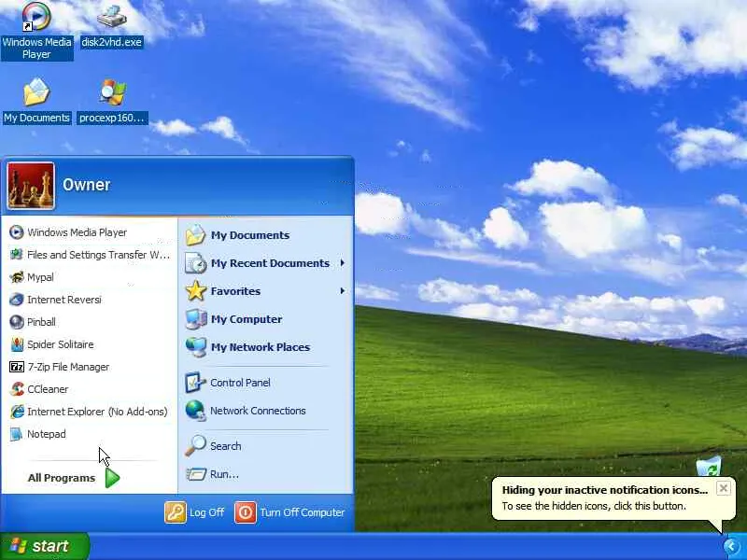Click the green start button
Viewport: 747px width, 560px height.
coord(45,546)
